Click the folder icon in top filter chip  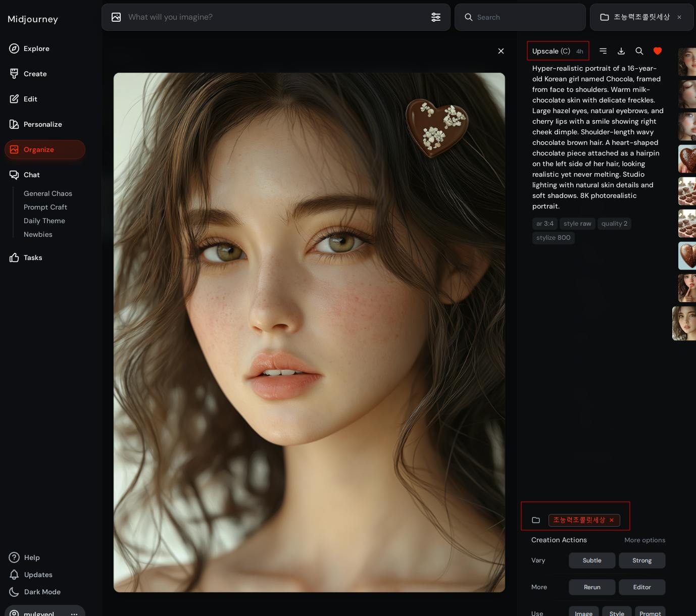pyautogui.click(x=605, y=17)
